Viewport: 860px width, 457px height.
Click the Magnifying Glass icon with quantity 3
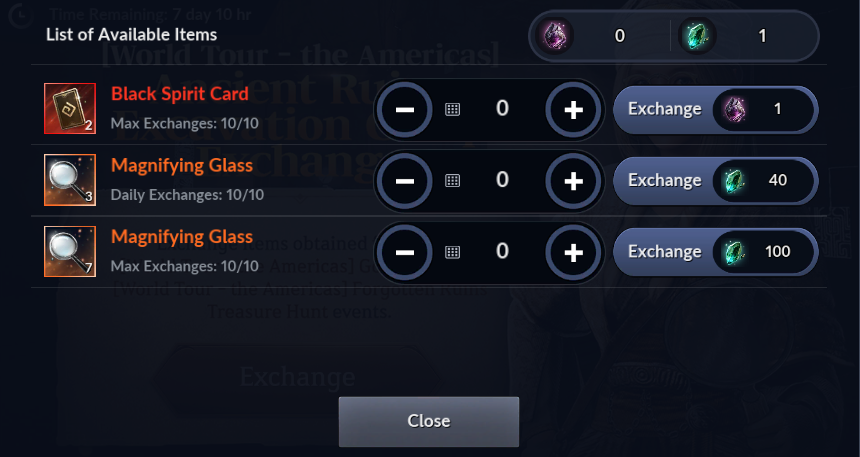click(70, 180)
